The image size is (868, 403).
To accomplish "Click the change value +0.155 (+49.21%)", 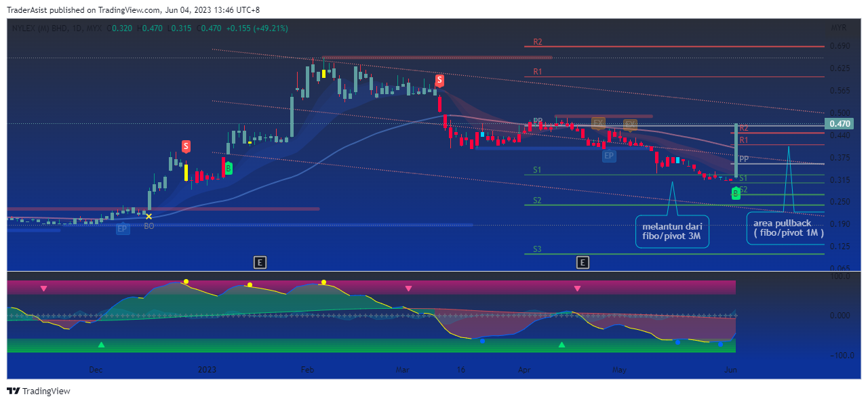I will pyautogui.click(x=257, y=28).
